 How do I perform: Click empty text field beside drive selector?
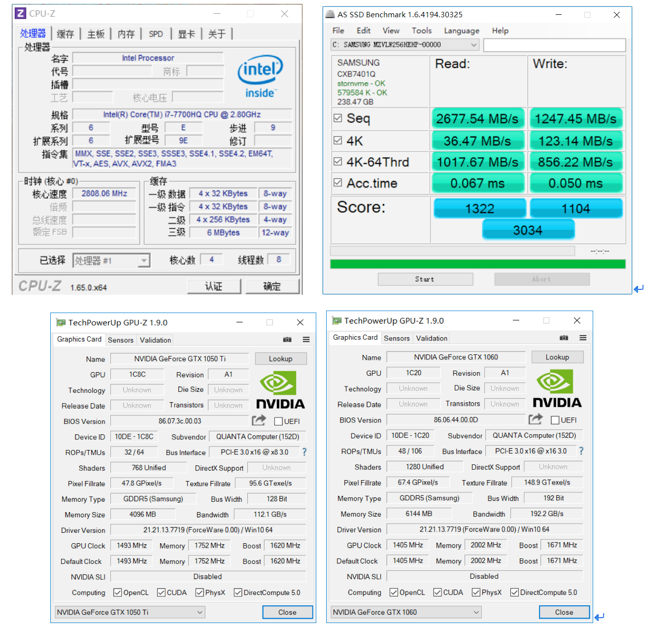coord(554,45)
